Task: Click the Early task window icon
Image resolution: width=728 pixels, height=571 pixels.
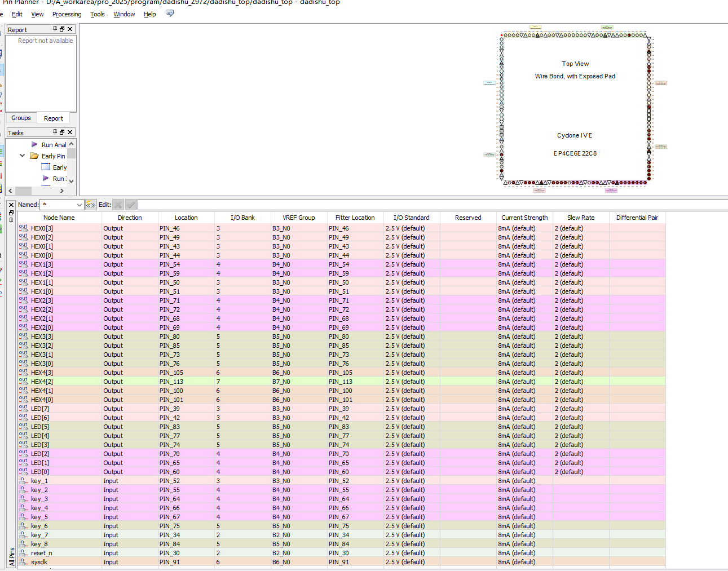Action: click(x=46, y=167)
